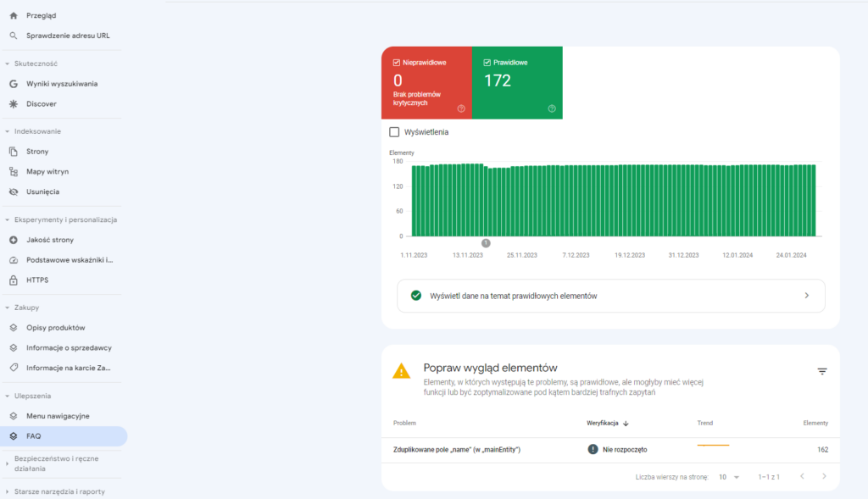Collapse the Indeksowanie section
The height and width of the screenshot is (499, 868).
7,131
